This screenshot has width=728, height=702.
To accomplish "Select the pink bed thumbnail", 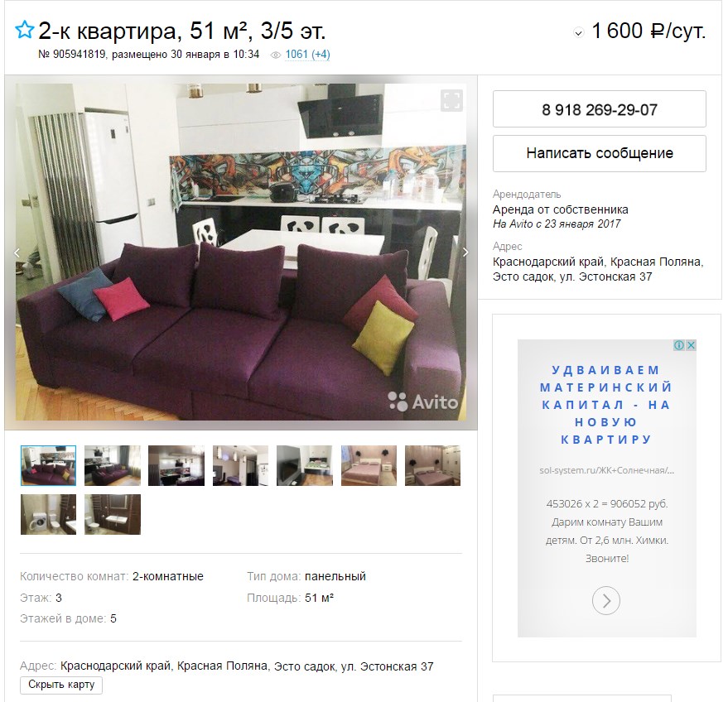I will coord(369,465).
